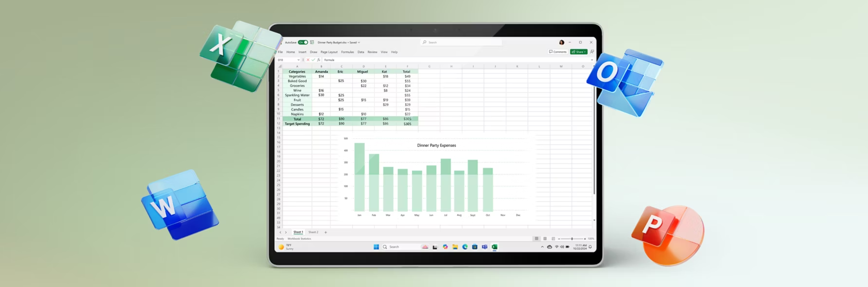868x287 pixels.
Task: Switch to the Insert ribbon tab
Action: pos(302,52)
